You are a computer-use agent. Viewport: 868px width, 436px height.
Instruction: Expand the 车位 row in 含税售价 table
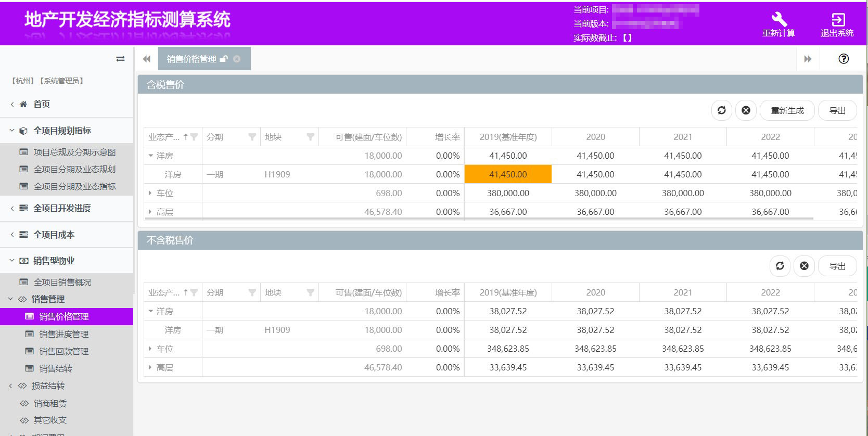(150, 193)
